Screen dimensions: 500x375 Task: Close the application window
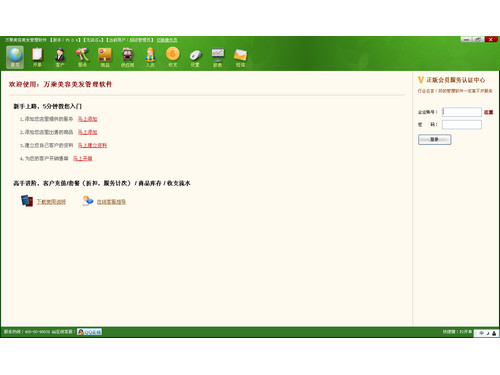(x=491, y=39)
